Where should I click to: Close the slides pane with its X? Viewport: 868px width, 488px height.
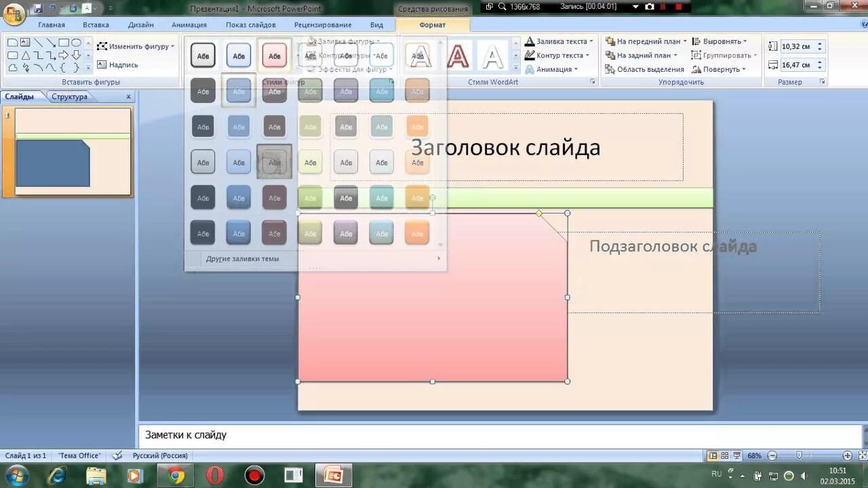(x=129, y=96)
